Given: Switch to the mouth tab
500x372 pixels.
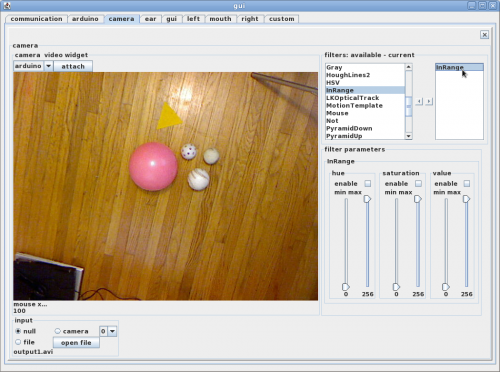Looking at the screenshot, I should click(220, 19).
